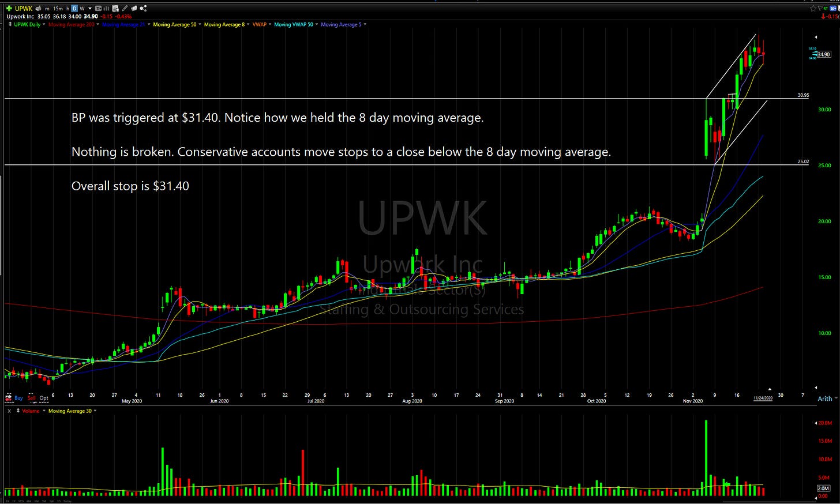The image size is (840, 504).
Task: Click the Moving Average 50 label
Action: (x=175, y=24)
